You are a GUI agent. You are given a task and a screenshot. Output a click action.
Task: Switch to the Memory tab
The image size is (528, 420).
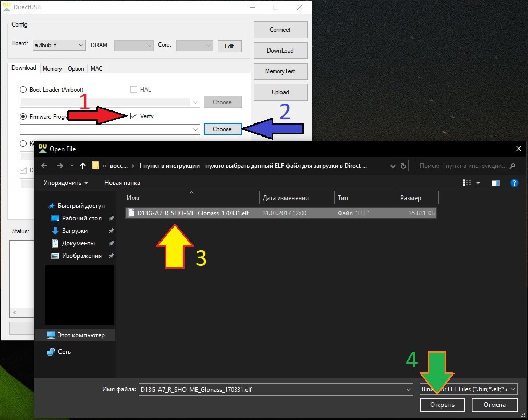coord(52,69)
